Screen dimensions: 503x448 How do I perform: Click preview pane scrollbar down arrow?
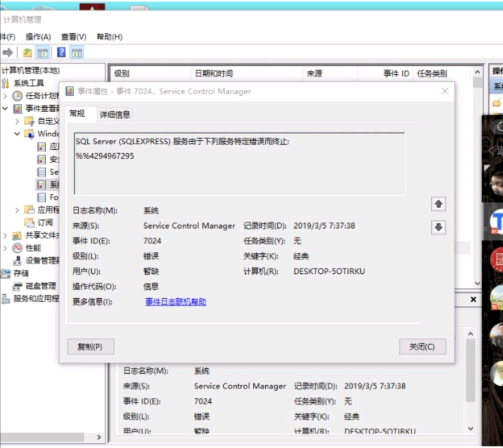click(471, 428)
